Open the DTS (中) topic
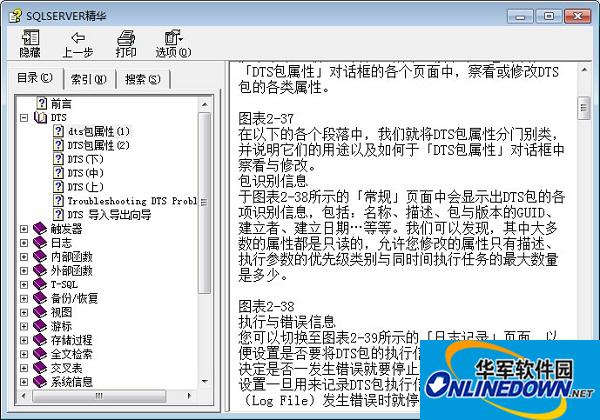Screen dimensions: 600x420 click(x=86, y=173)
